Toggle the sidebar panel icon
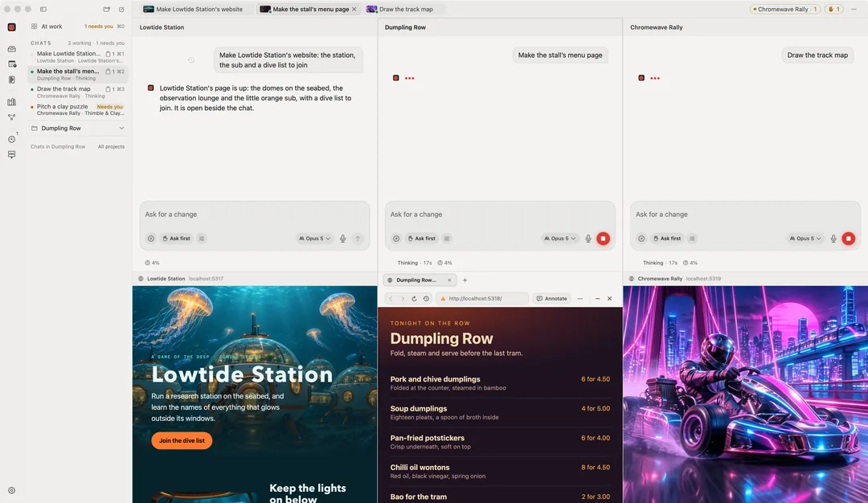 pos(43,10)
